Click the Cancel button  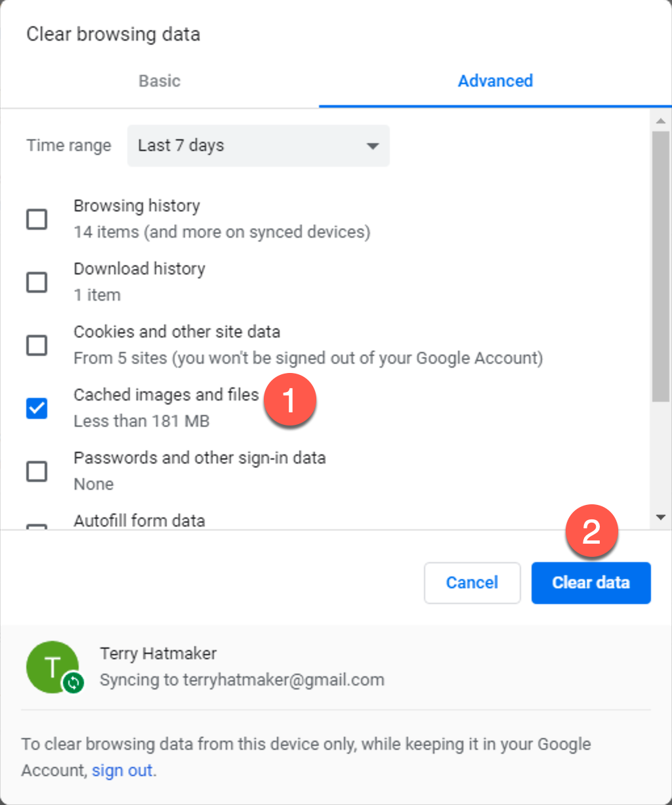tap(472, 583)
